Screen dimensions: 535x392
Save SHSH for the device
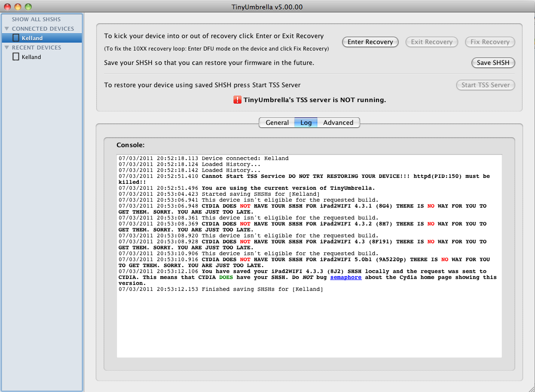pos(493,63)
